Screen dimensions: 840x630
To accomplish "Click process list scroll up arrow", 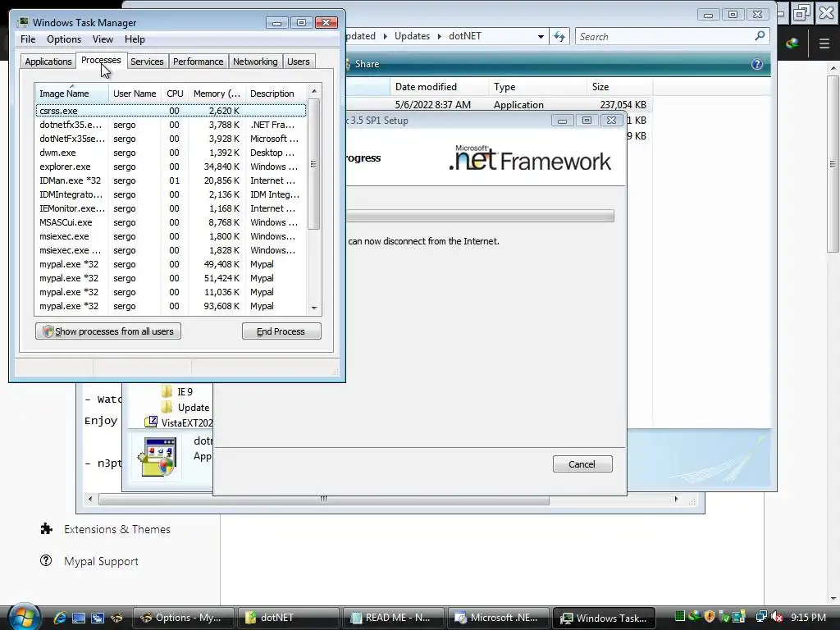I will coord(314,91).
